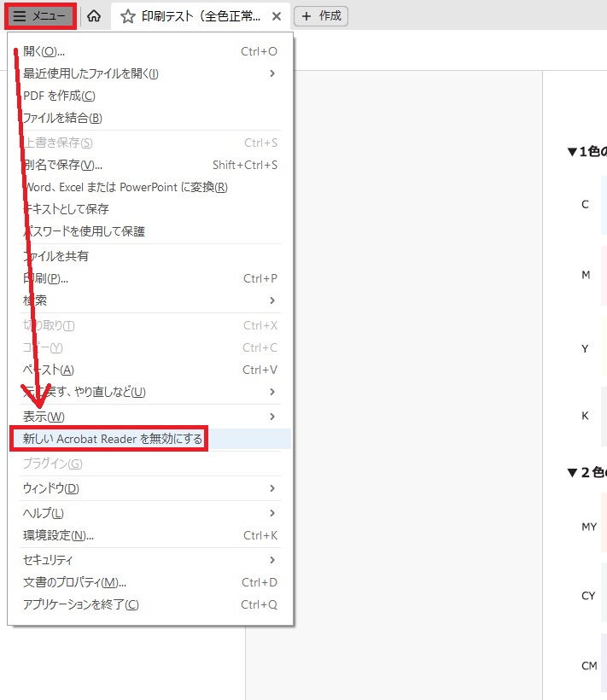
Task: Click 別名で保存 in the menu
Action: click(x=63, y=165)
